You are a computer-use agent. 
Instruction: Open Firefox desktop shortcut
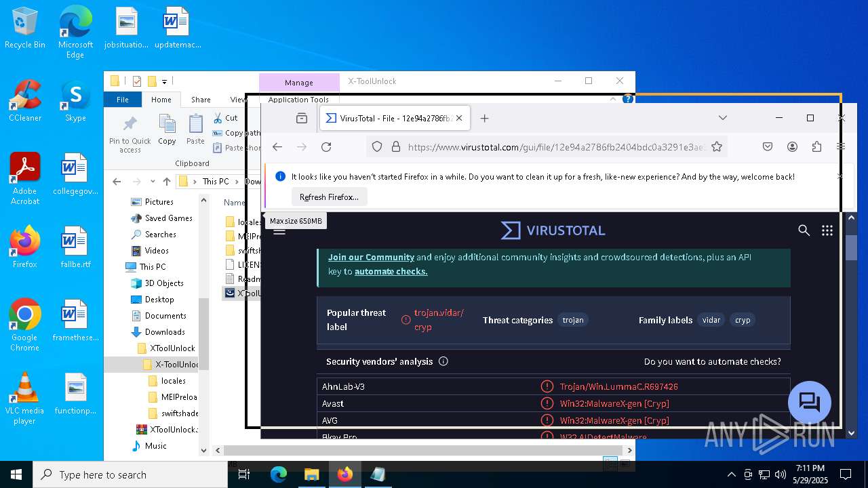(25, 247)
